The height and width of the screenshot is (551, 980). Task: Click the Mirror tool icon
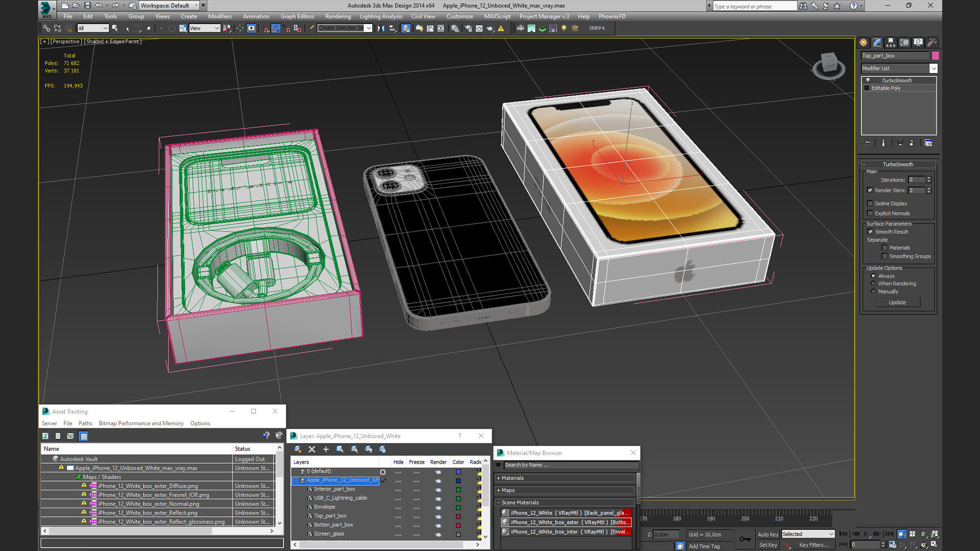point(381,29)
